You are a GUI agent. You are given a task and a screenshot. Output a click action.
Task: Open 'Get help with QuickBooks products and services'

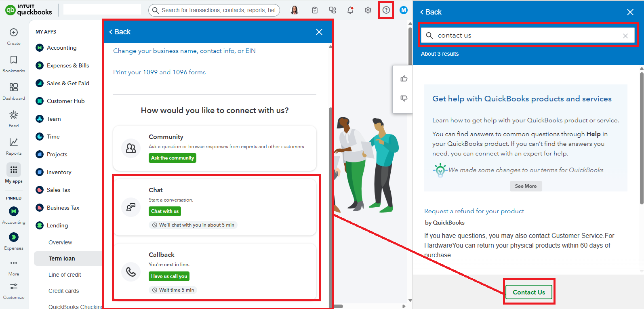(x=522, y=99)
